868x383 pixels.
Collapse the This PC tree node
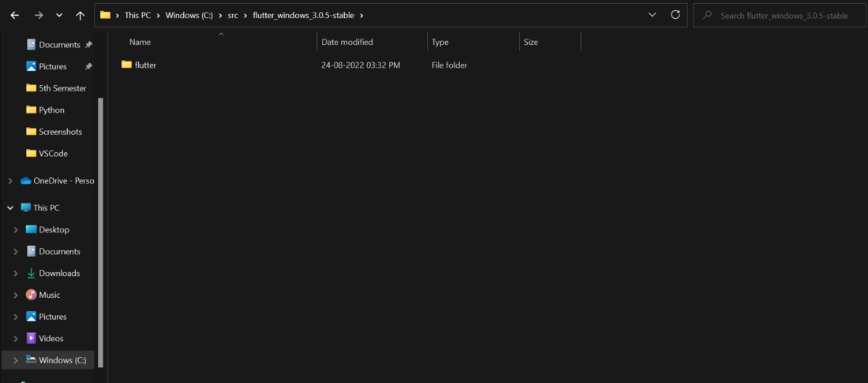point(10,208)
